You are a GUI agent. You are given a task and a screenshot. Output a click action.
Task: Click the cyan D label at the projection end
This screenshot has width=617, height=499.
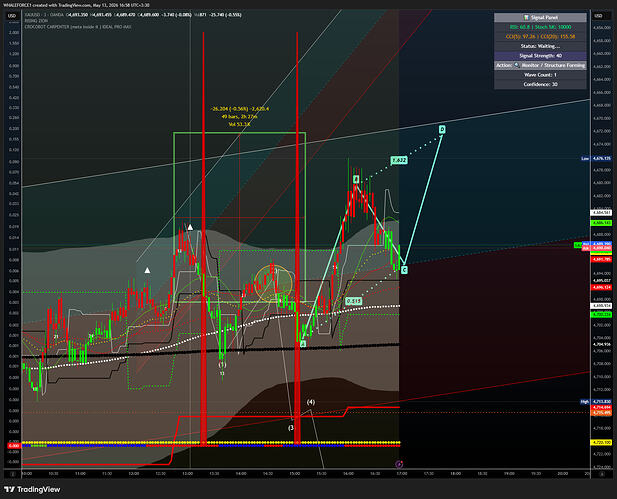pyautogui.click(x=442, y=129)
